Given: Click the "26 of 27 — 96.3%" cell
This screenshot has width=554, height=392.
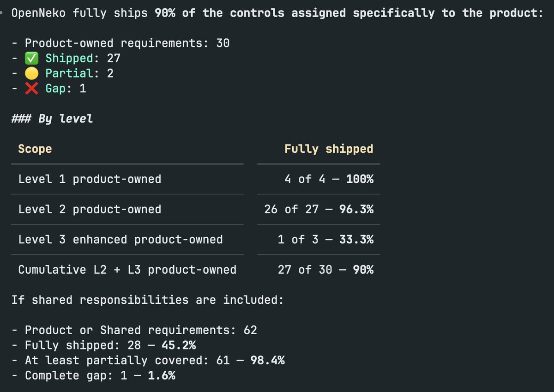Looking at the screenshot, I should coord(319,210).
